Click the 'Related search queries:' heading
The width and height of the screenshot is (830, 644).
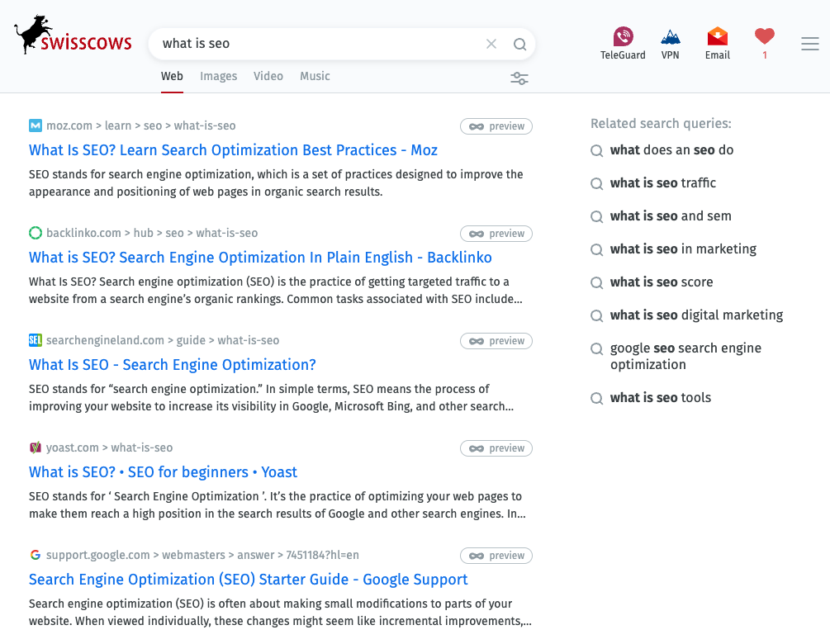[x=662, y=123]
